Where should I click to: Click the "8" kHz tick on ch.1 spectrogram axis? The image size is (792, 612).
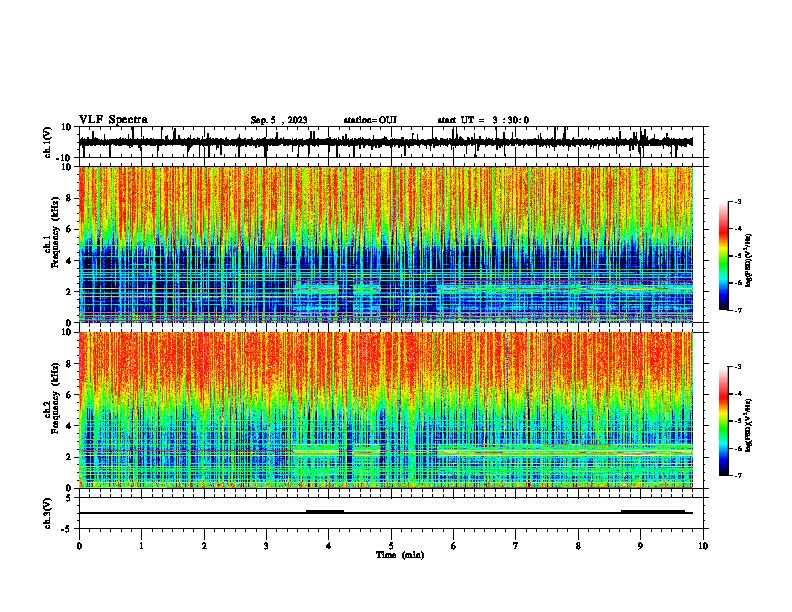(70, 198)
